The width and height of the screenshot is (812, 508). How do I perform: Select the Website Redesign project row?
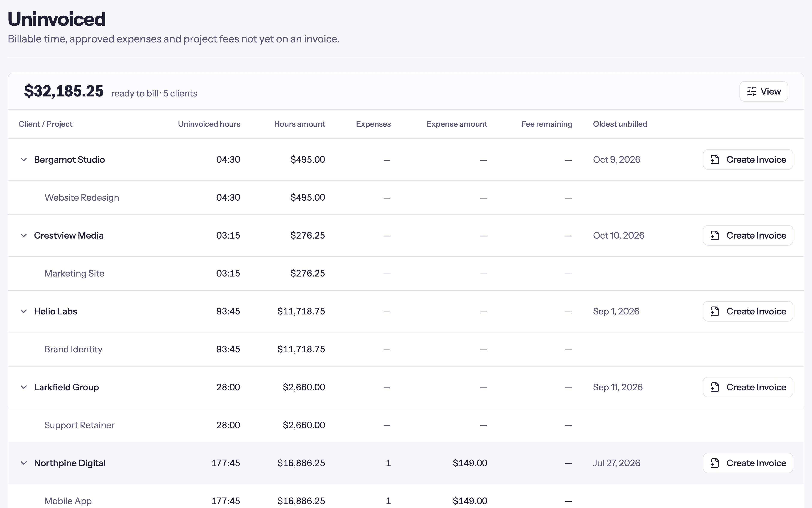coord(406,198)
